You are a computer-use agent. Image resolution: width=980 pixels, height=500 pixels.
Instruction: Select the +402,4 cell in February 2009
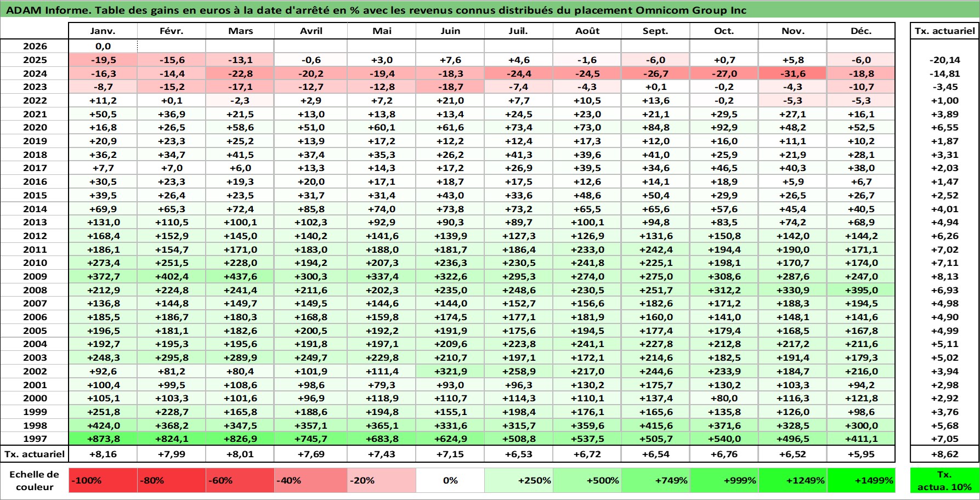pyautogui.click(x=172, y=276)
